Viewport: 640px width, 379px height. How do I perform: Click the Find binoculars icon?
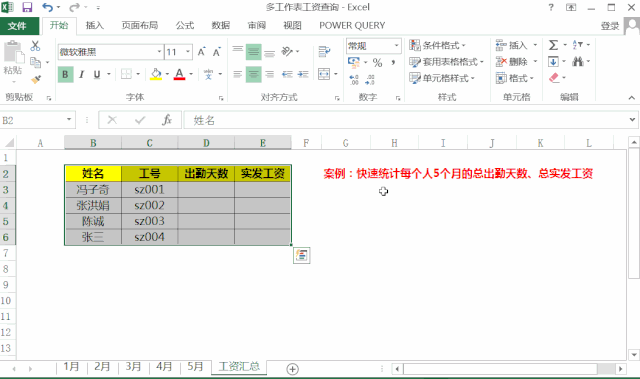point(578,62)
